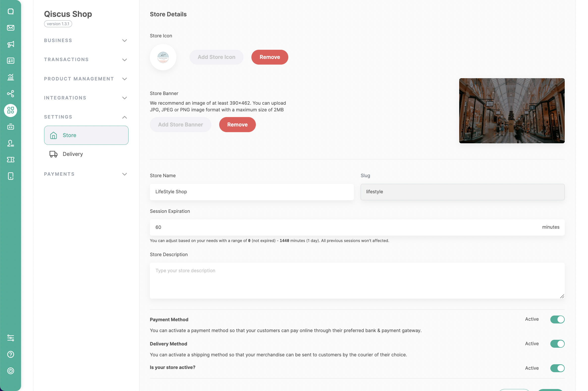Open the sliders settings icon in sidebar

click(x=10, y=338)
